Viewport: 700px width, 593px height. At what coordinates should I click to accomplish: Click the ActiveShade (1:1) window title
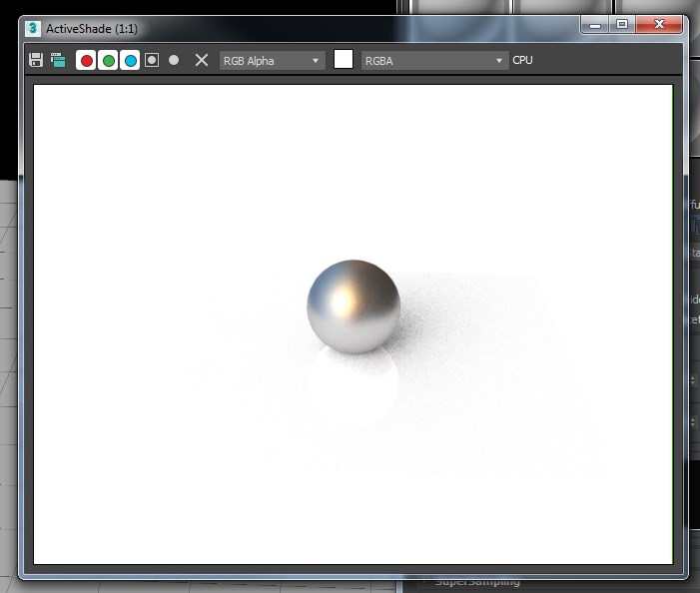92,29
